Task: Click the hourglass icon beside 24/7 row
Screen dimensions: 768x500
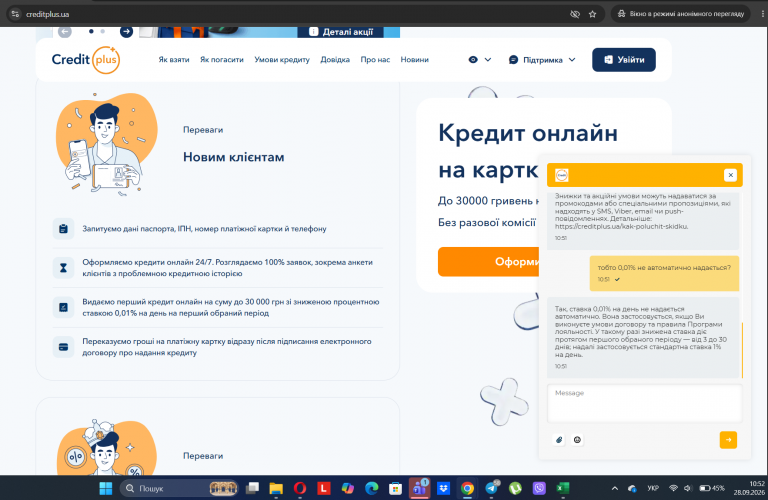Action: point(63,268)
